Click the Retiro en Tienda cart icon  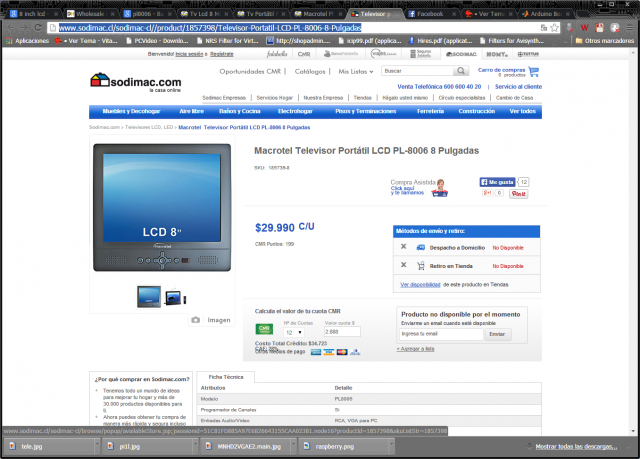pos(420,266)
